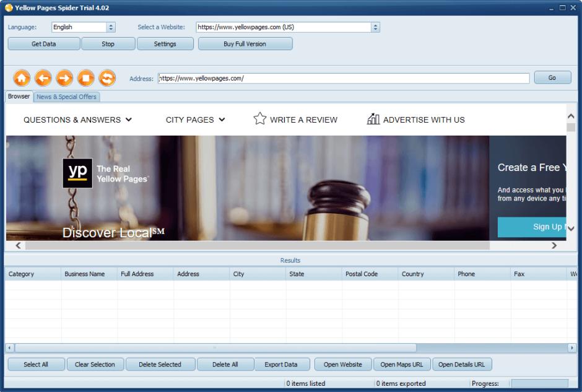Click the Fax column header
The image size is (582, 392).
tap(539, 274)
